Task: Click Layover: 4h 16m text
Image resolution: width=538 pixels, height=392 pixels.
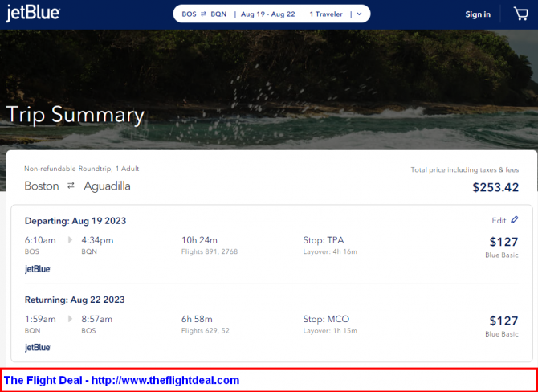Action: pos(330,251)
